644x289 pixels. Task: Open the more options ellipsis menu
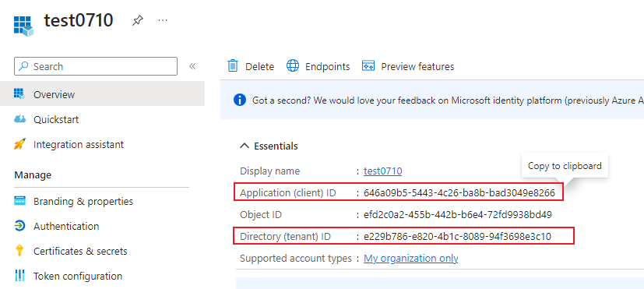[163, 20]
